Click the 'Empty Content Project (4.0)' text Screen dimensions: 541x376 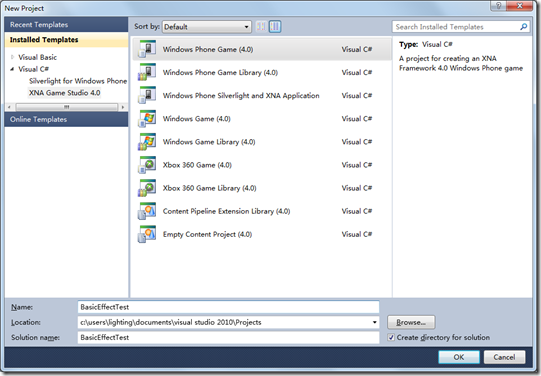point(207,234)
